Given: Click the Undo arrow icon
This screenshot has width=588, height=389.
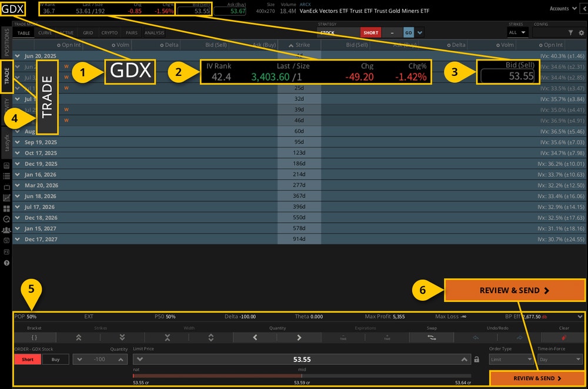Looking at the screenshot, I should (476, 337).
